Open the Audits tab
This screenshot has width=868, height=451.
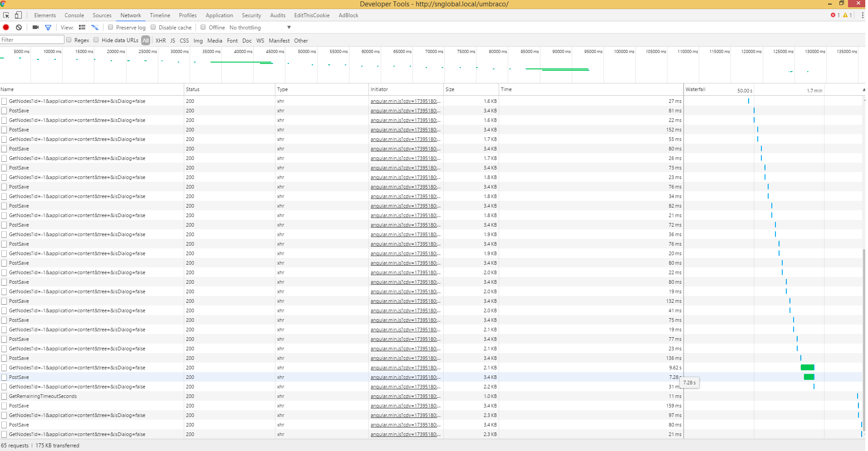tap(278, 15)
